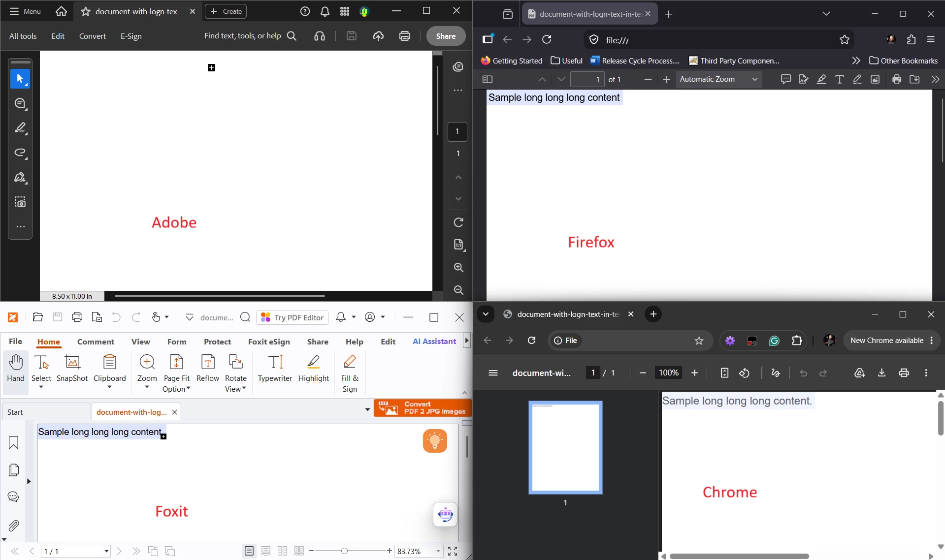The height and width of the screenshot is (560, 945).
Task: Open Adobe Convert menu
Action: 93,36
